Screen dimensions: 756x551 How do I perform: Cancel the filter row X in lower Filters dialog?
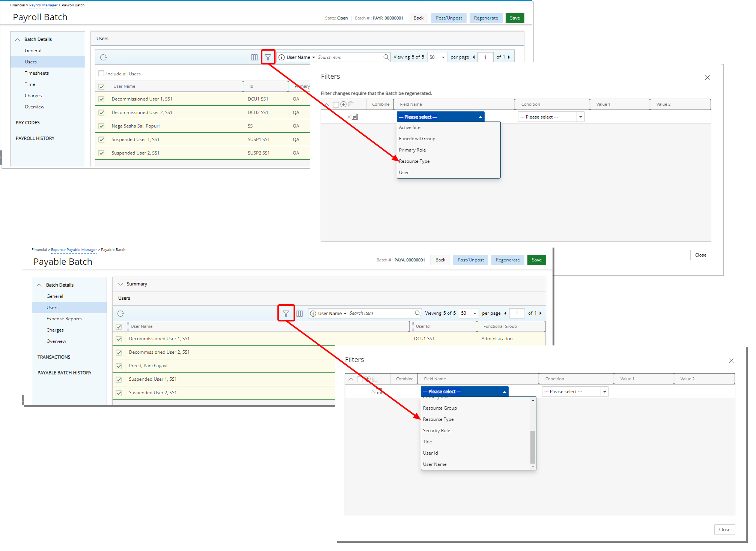tap(373, 392)
